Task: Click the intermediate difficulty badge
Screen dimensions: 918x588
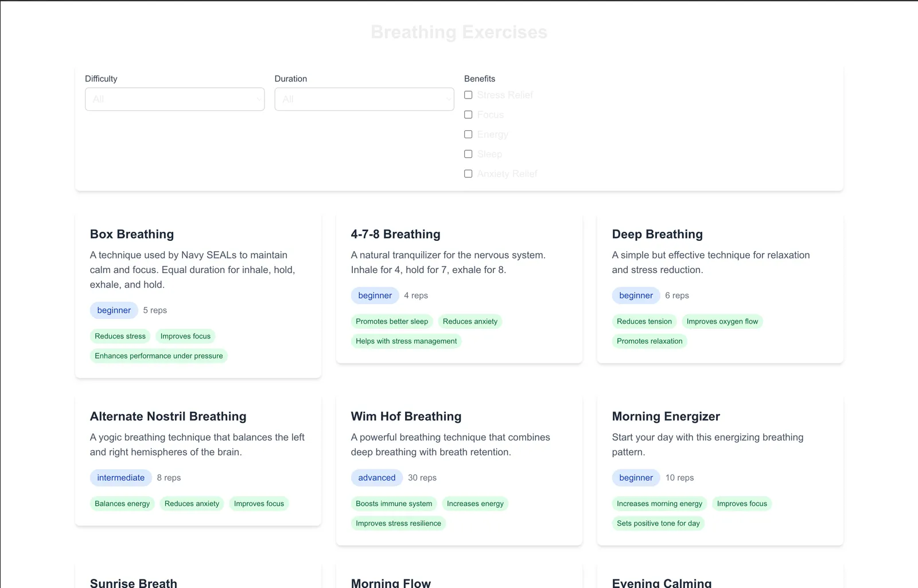Action: pos(120,478)
